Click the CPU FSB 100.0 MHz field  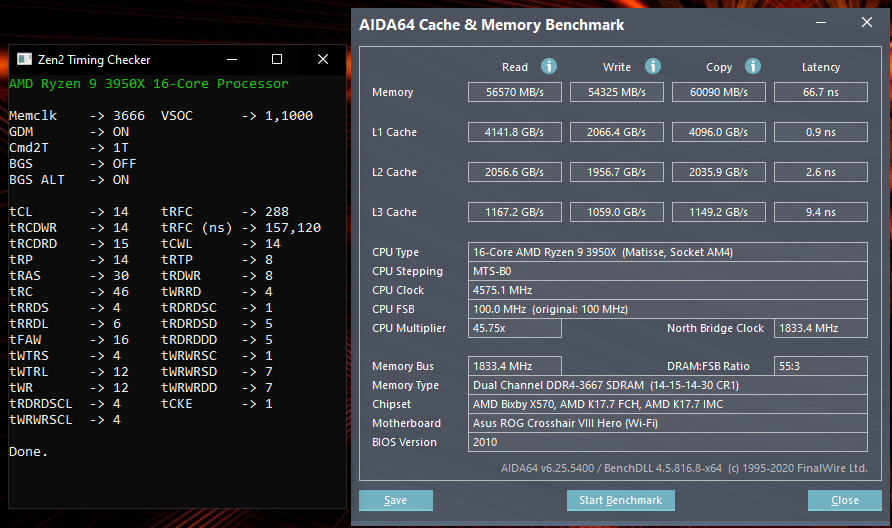click(x=668, y=310)
